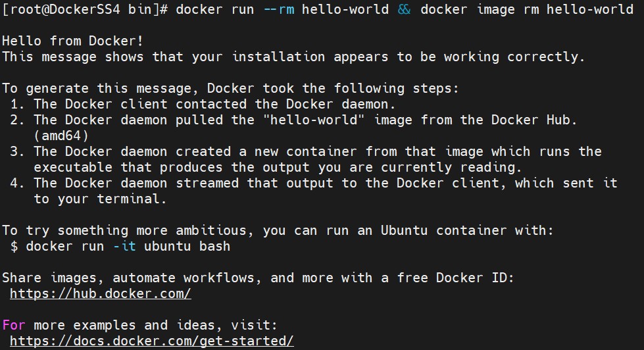Open the https://hub.docker.com/ link
The width and height of the screenshot is (644, 350).
[100, 293]
